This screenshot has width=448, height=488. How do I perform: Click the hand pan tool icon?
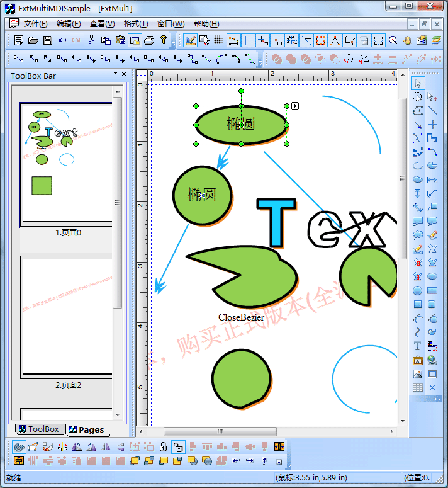pyautogui.click(x=407, y=40)
